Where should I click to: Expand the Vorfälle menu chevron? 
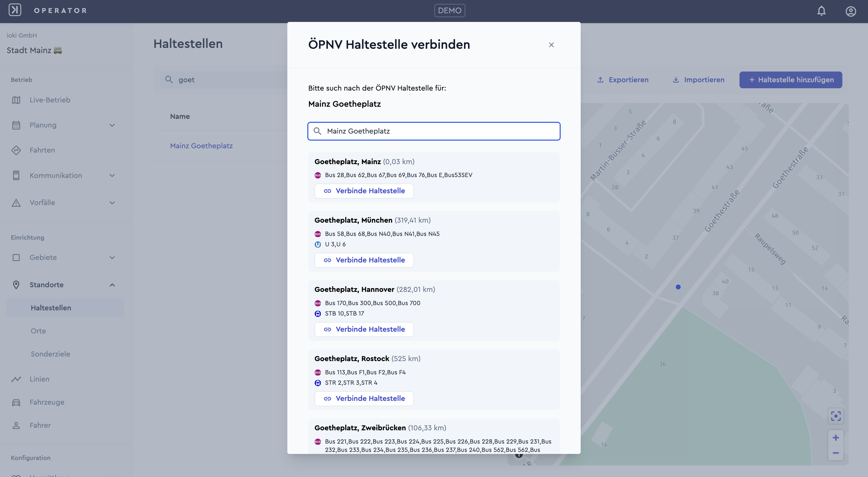click(x=112, y=203)
